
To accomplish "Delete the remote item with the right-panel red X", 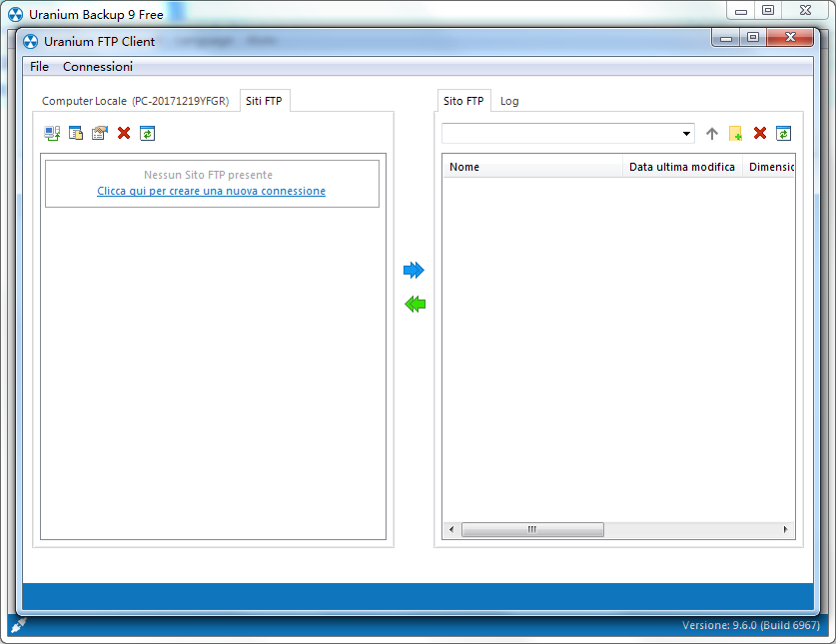I will pos(760,133).
